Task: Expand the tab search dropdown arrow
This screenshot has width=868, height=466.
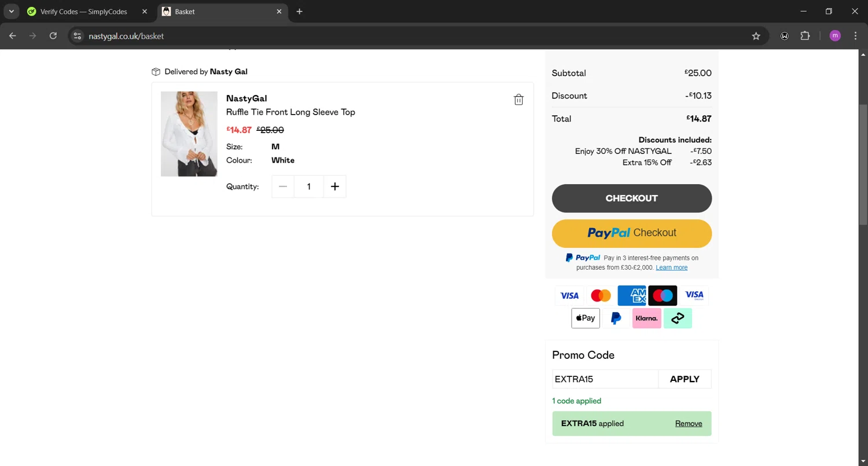Action: click(11, 12)
